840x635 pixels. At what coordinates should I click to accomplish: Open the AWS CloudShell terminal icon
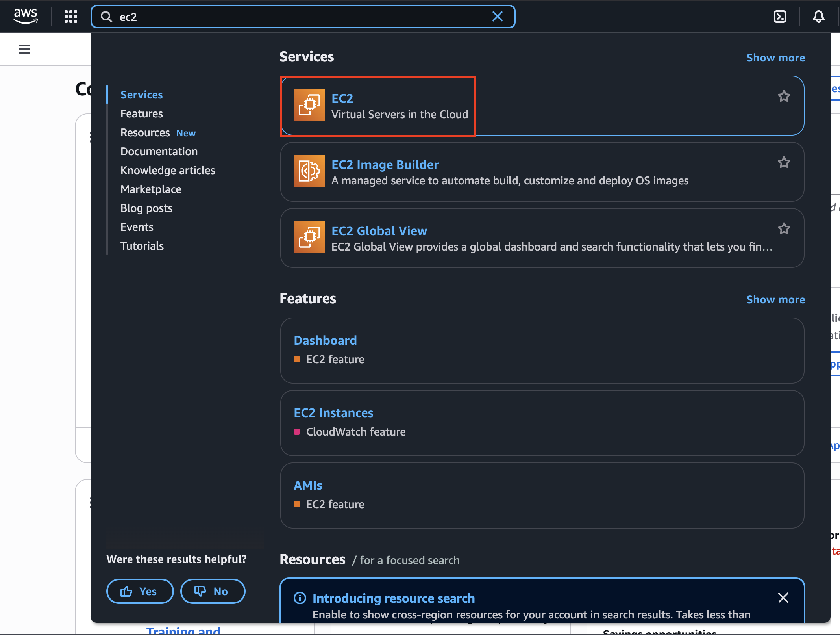[781, 17]
